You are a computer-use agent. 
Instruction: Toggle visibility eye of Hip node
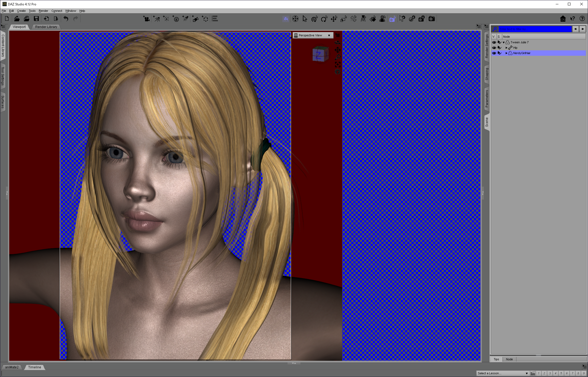tap(494, 48)
